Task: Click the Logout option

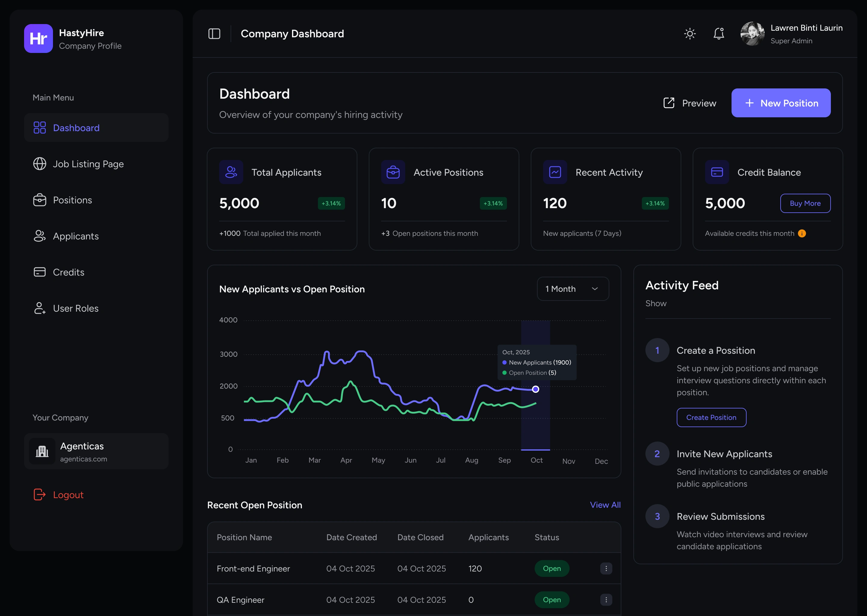Action: tap(68, 494)
